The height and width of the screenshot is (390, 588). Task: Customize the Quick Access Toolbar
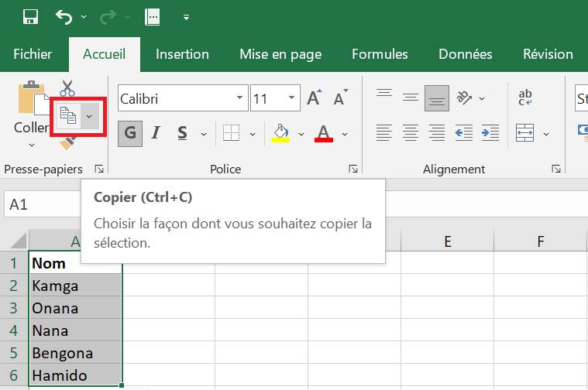pos(186,17)
